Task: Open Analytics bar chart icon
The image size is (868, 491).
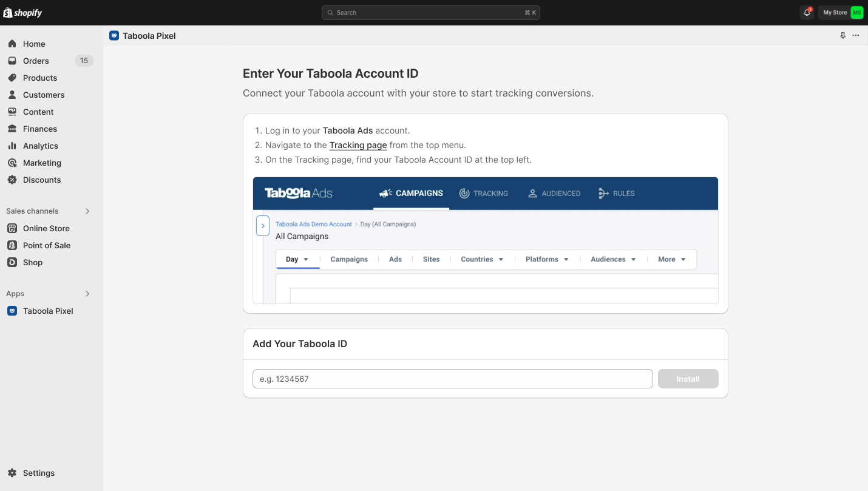Action: [x=12, y=146]
